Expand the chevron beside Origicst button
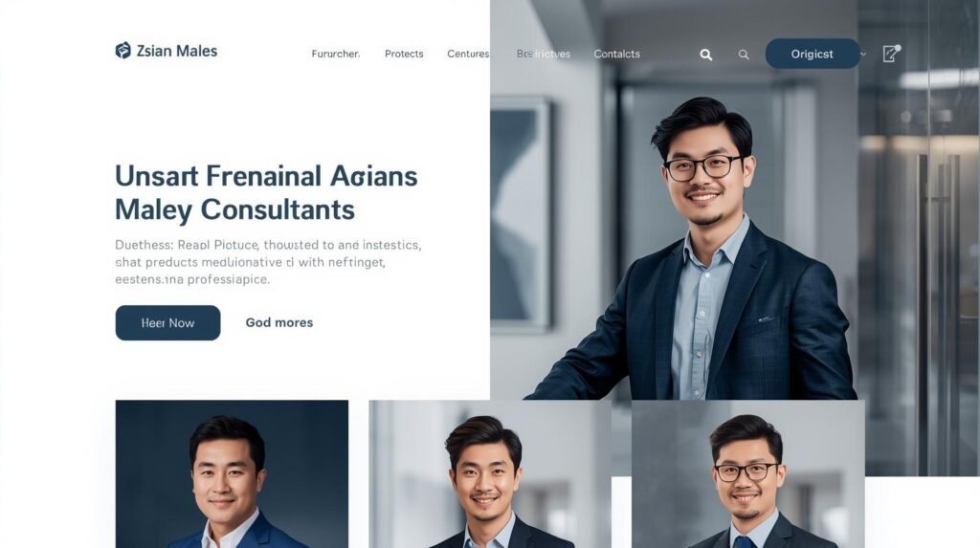The height and width of the screenshot is (548, 980). coord(863,55)
